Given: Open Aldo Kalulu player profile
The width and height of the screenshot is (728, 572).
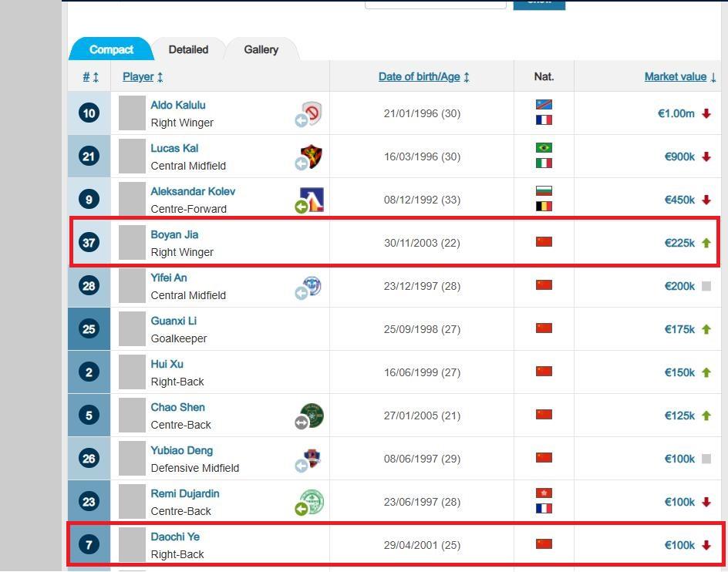Looking at the screenshot, I should point(178,105).
